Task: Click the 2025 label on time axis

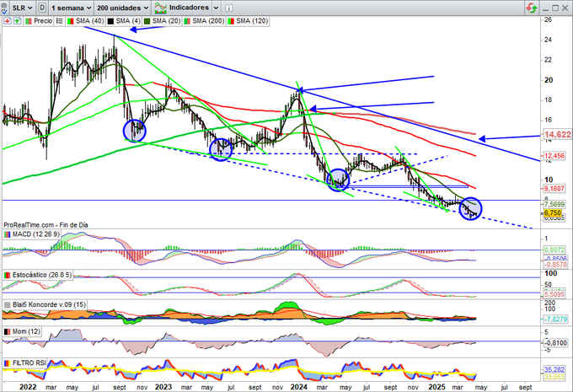Action: pyautogui.click(x=436, y=387)
